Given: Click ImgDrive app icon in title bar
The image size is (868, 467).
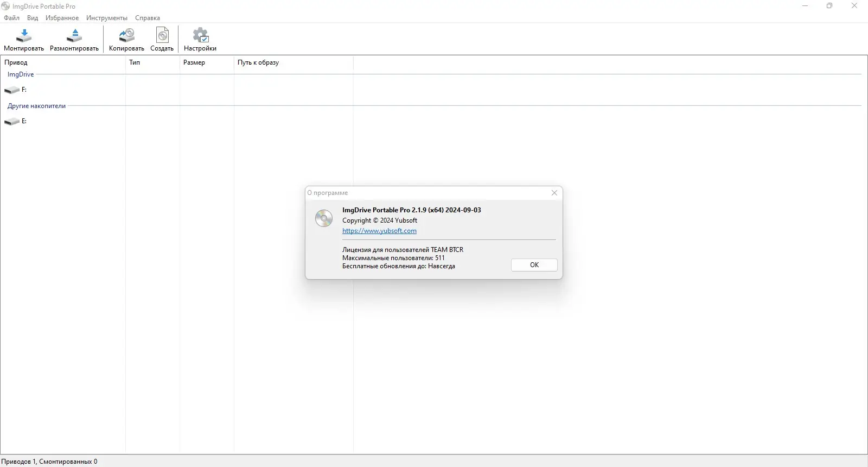Looking at the screenshot, I should [5, 6].
